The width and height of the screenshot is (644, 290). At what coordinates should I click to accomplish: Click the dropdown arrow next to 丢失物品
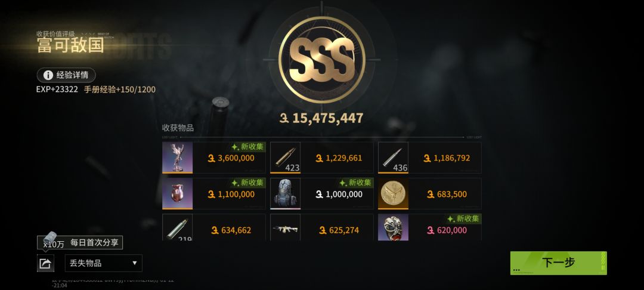click(134, 263)
